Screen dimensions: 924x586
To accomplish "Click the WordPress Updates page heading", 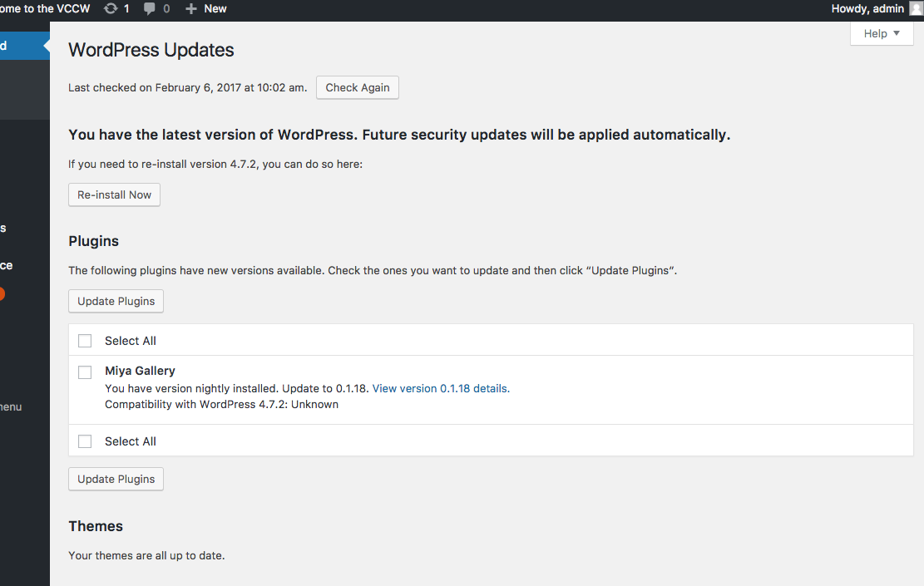I will [x=151, y=50].
